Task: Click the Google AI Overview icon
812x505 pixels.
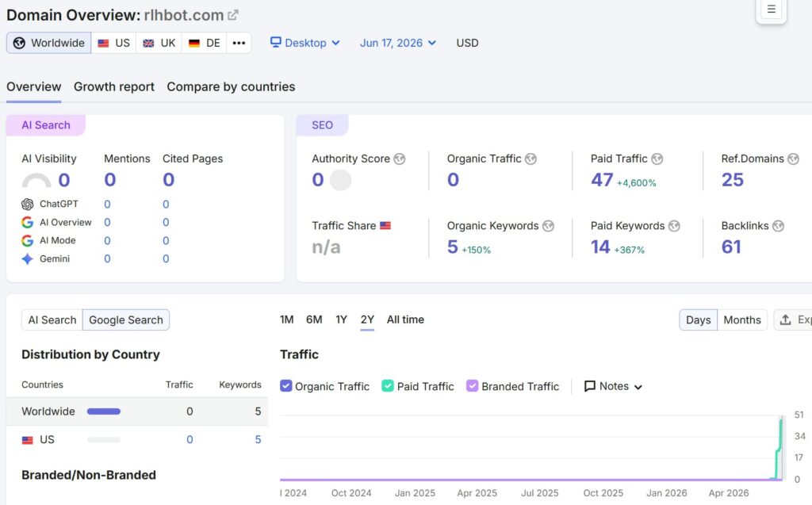Action: tap(28, 222)
